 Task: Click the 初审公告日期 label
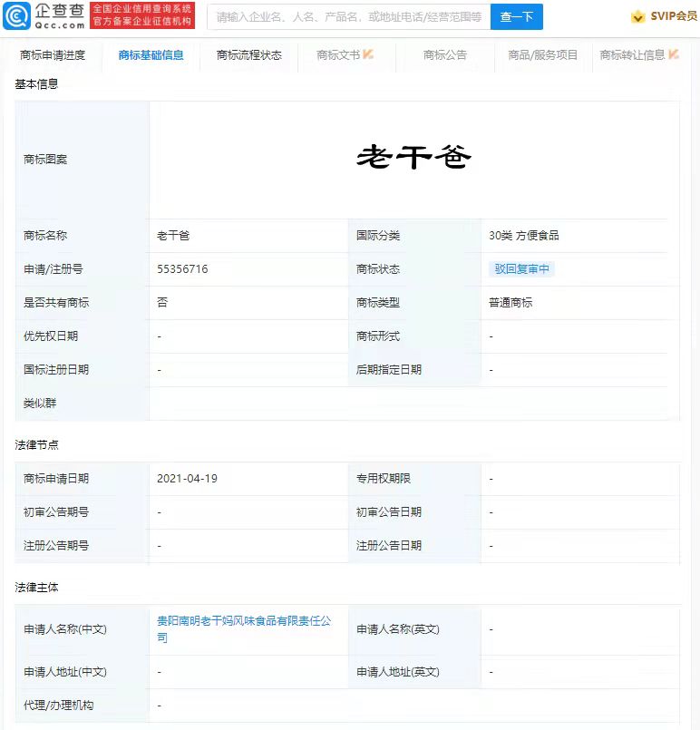[389, 512]
